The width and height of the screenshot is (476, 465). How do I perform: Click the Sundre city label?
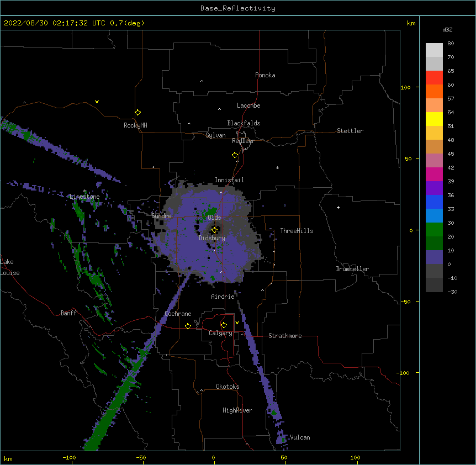pyautogui.click(x=161, y=216)
